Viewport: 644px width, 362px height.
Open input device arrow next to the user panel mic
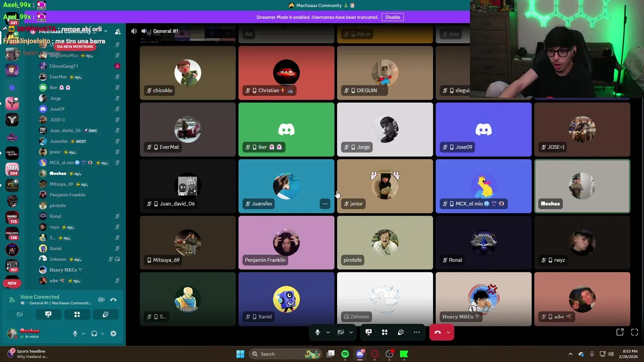pyautogui.click(x=84, y=333)
